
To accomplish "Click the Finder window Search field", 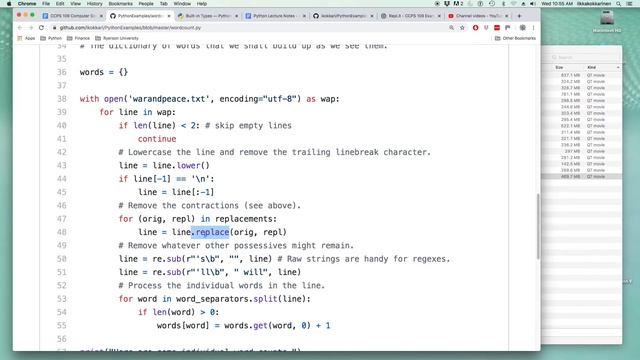I will click(584, 58).
